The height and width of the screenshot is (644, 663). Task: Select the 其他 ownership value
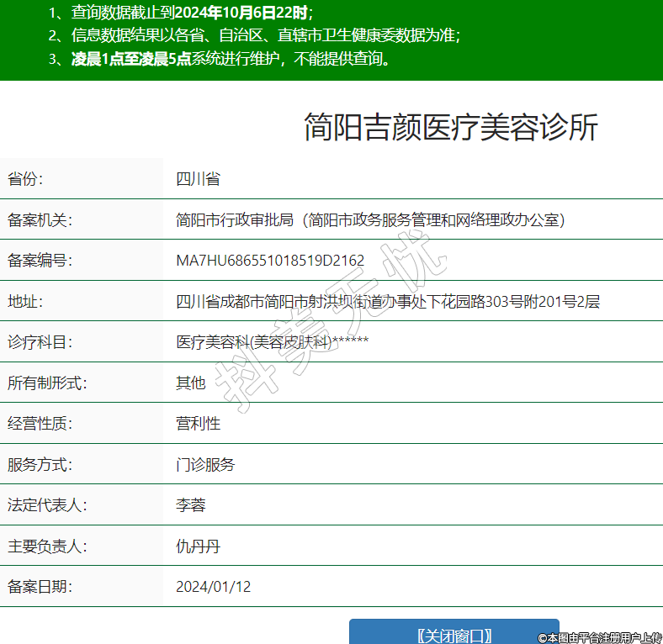[190, 383]
